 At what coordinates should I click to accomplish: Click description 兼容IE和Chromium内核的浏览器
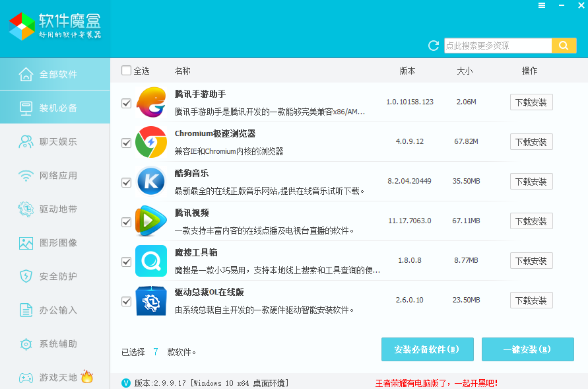click(x=229, y=151)
